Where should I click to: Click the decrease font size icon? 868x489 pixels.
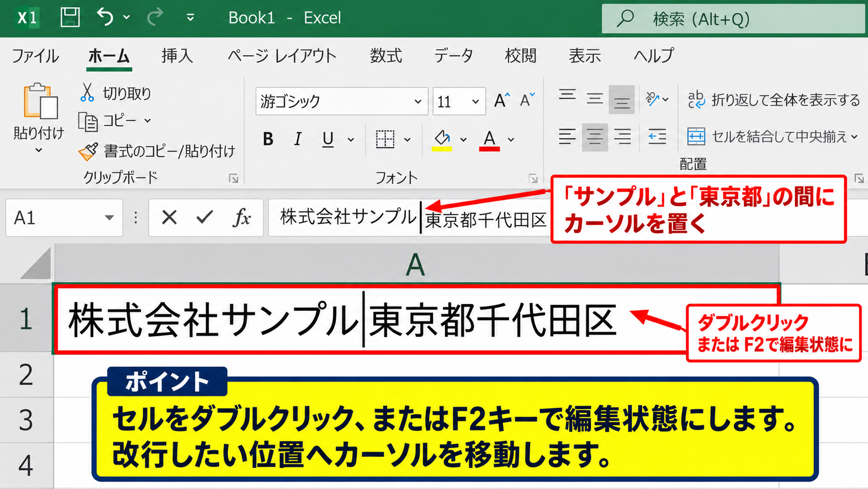527,100
